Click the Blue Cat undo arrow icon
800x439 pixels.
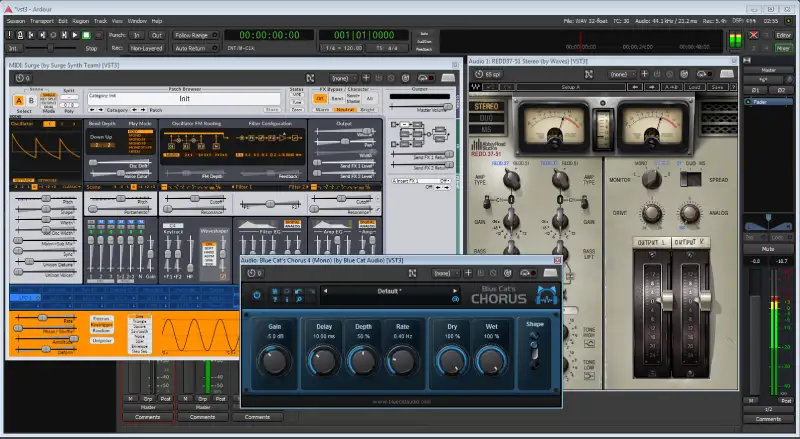298,291
